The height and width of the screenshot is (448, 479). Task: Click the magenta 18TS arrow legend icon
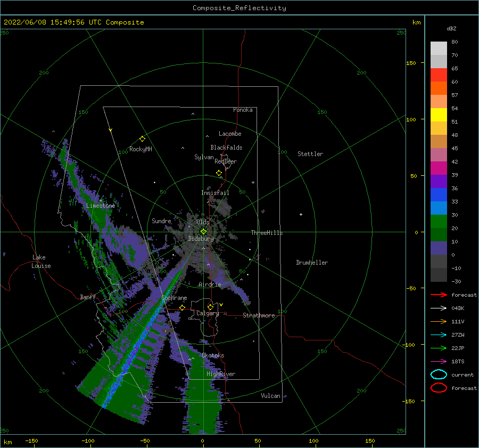pos(439,361)
